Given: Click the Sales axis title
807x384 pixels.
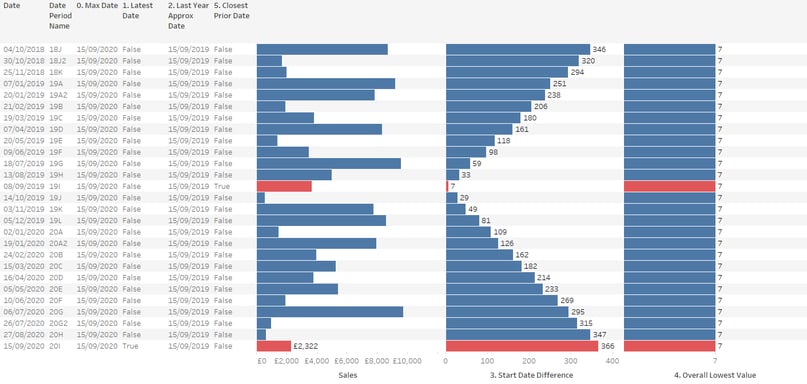Looking at the screenshot, I should click(x=348, y=375).
